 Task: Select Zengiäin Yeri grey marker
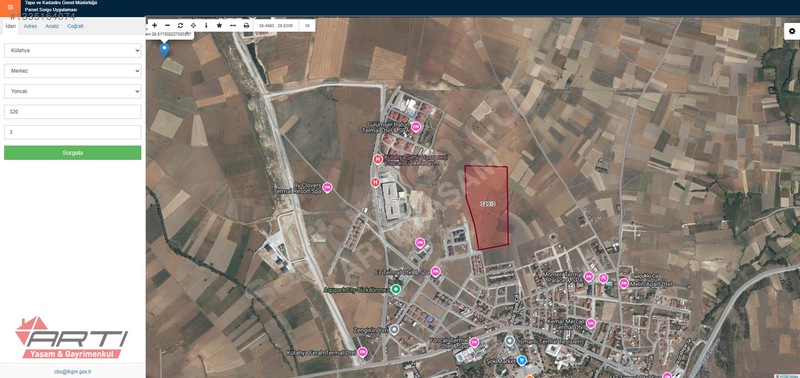(394, 330)
